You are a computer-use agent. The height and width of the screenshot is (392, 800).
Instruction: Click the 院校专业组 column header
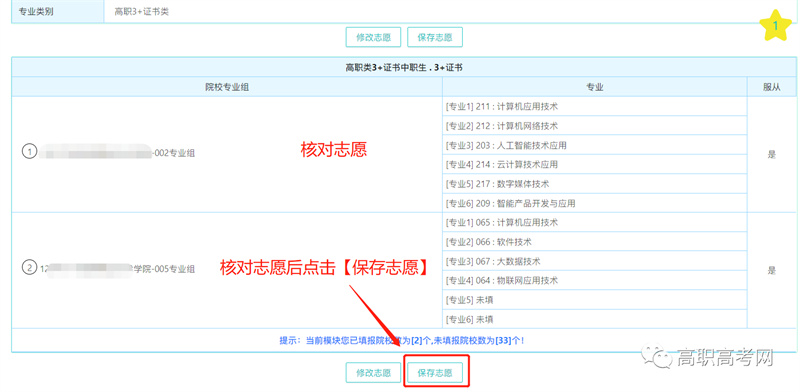[227, 87]
